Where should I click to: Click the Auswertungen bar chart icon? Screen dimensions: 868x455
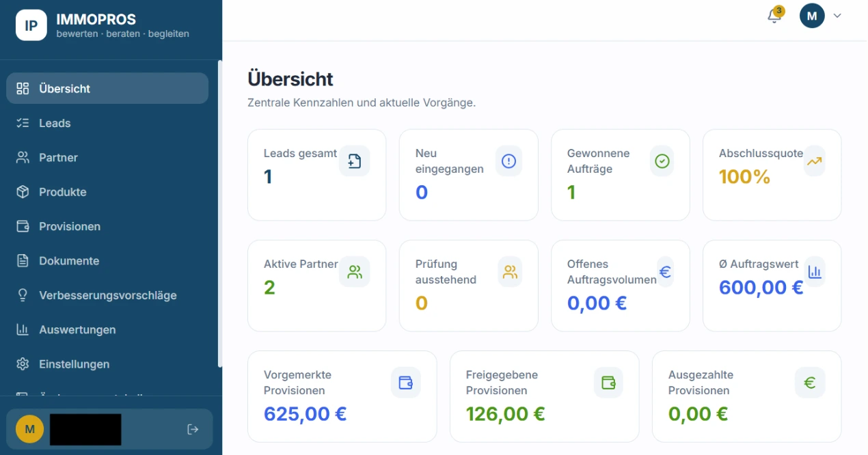pyautogui.click(x=23, y=329)
